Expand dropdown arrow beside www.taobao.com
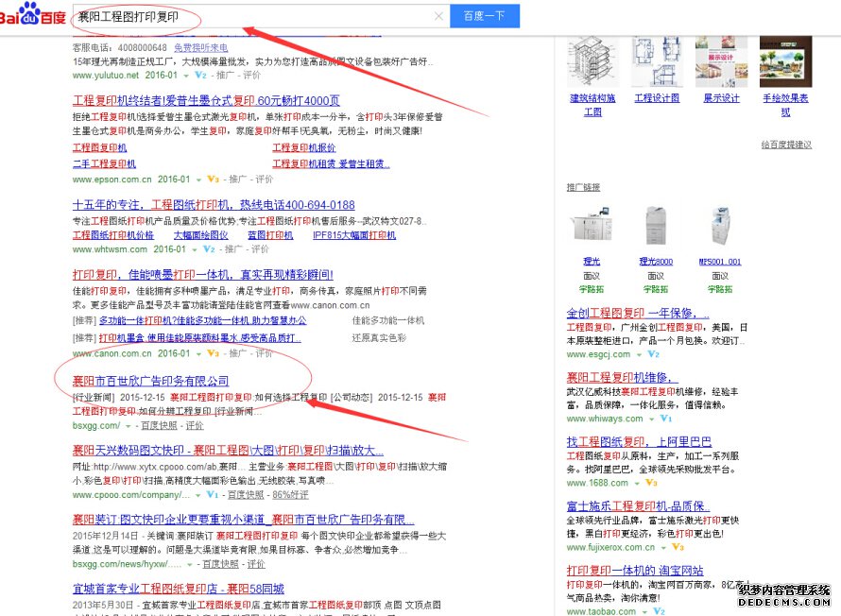 click(x=644, y=612)
